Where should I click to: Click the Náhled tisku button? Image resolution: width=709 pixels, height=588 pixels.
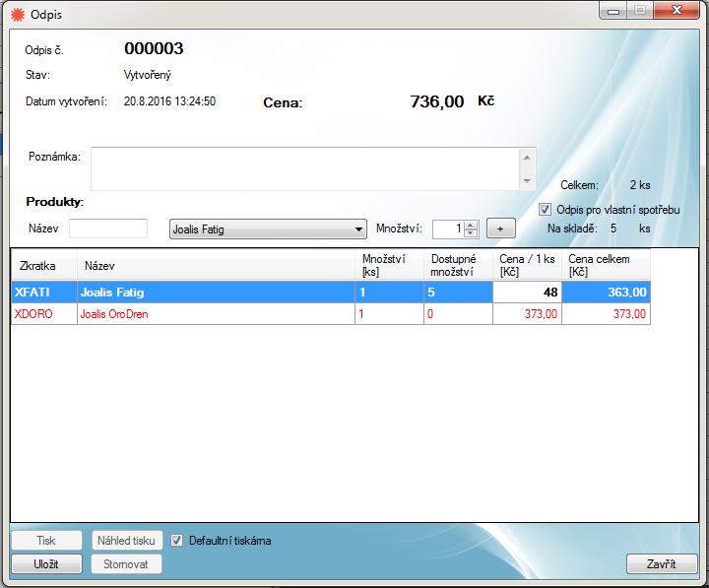pos(127,541)
